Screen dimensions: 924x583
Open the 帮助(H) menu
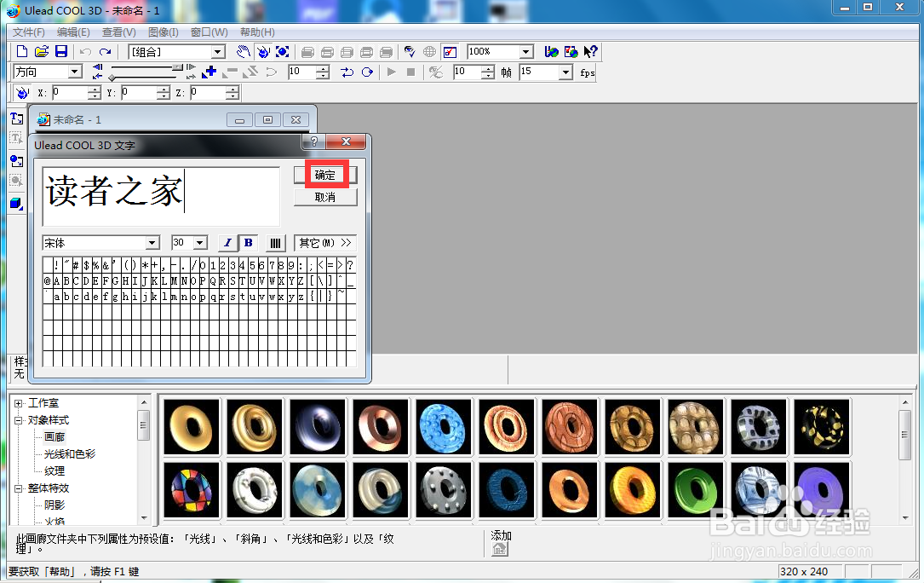(x=257, y=32)
